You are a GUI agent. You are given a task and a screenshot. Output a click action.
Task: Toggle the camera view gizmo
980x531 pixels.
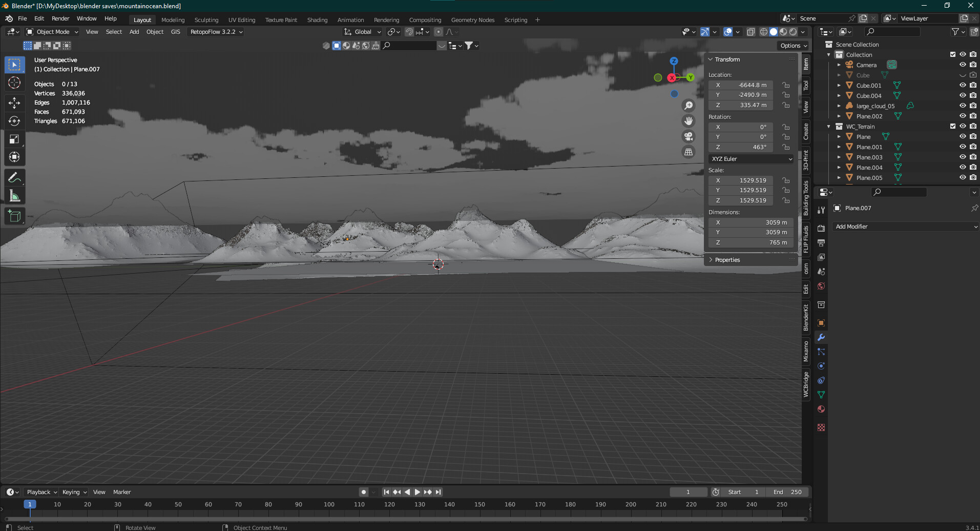(689, 137)
